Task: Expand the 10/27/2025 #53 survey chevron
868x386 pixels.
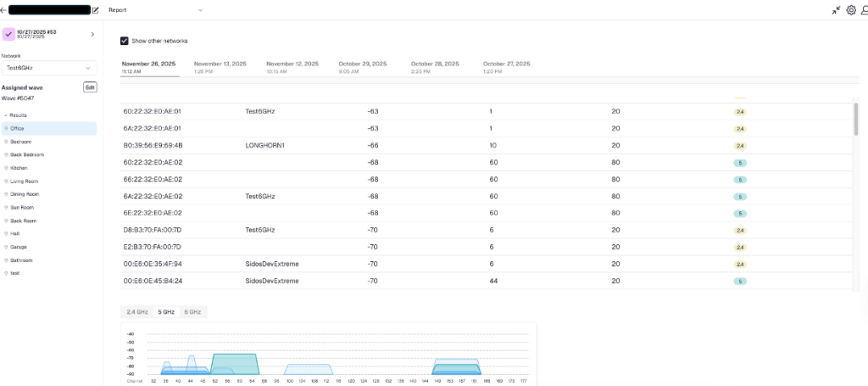Action: (92, 34)
